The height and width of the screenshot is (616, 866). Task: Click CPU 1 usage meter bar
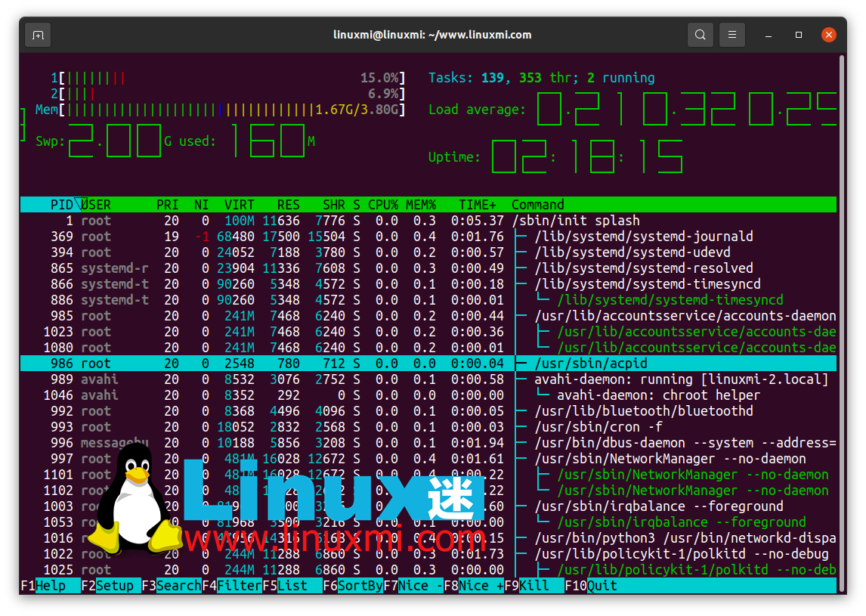pyautogui.click(x=228, y=78)
